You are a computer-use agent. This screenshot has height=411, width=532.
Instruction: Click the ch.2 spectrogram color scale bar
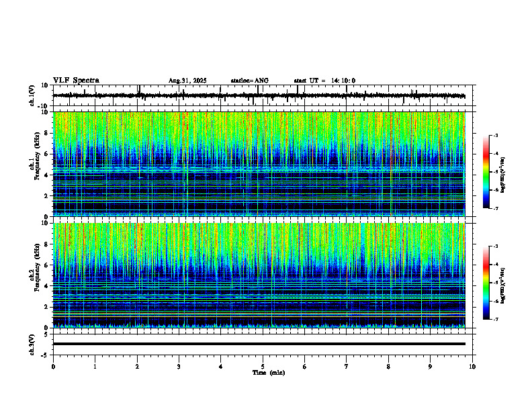coord(486,283)
